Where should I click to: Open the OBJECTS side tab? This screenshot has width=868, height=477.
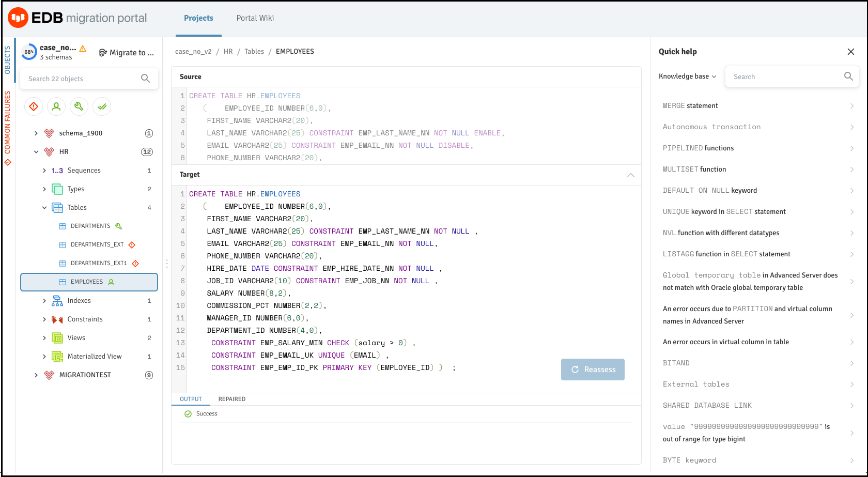click(x=8, y=60)
